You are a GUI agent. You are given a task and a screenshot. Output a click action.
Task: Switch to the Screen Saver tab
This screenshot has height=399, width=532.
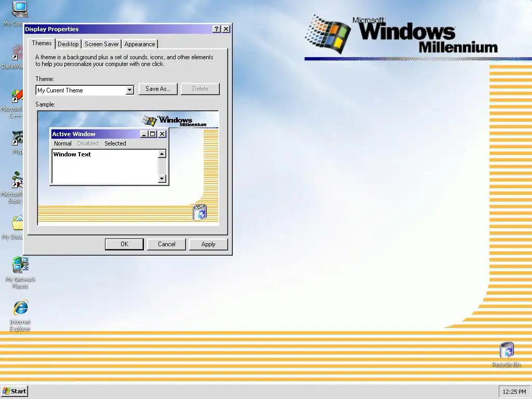click(101, 44)
